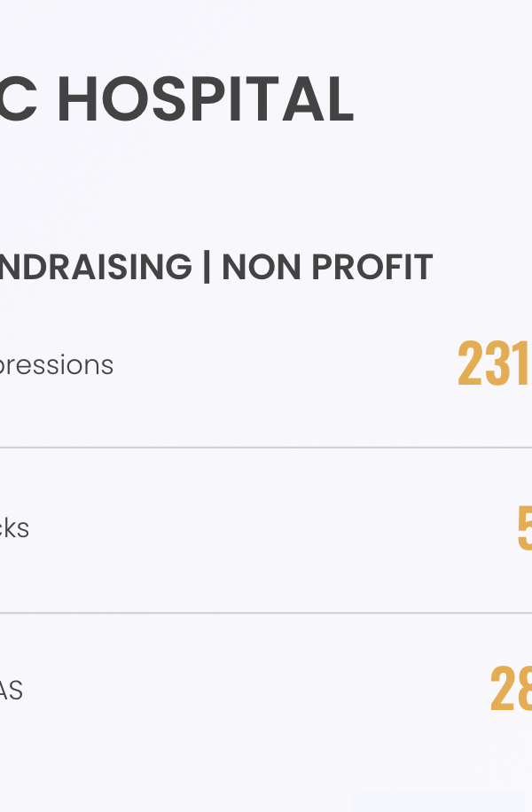
Task: Click the orange 28 ROAS value
Action: point(511,691)
